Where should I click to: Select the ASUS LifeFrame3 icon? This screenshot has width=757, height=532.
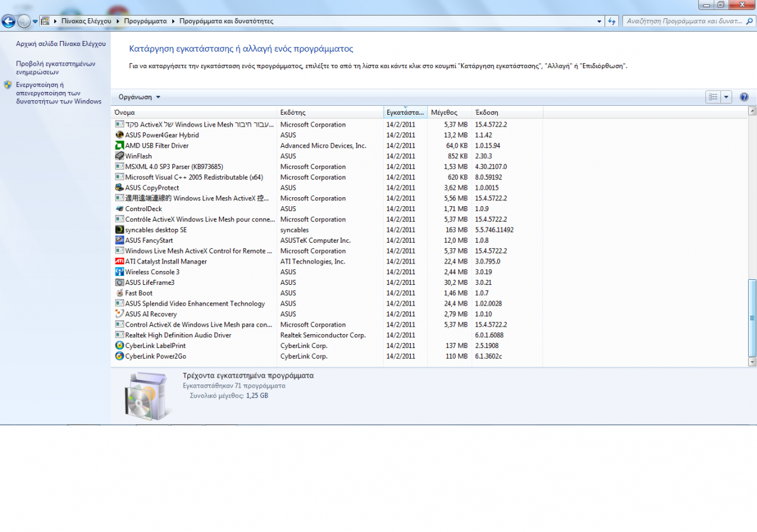pyautogui.click(x=120, y=282)
